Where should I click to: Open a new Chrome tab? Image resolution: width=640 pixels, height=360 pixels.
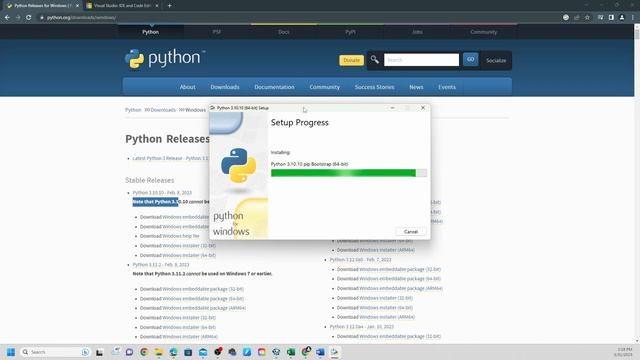[169, 6]
